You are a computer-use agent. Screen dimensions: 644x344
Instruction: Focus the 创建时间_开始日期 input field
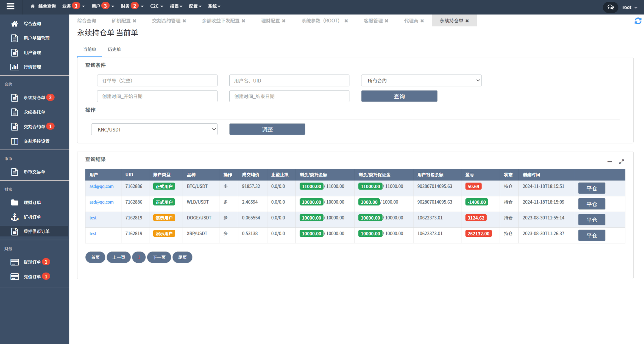pos(157,96)
